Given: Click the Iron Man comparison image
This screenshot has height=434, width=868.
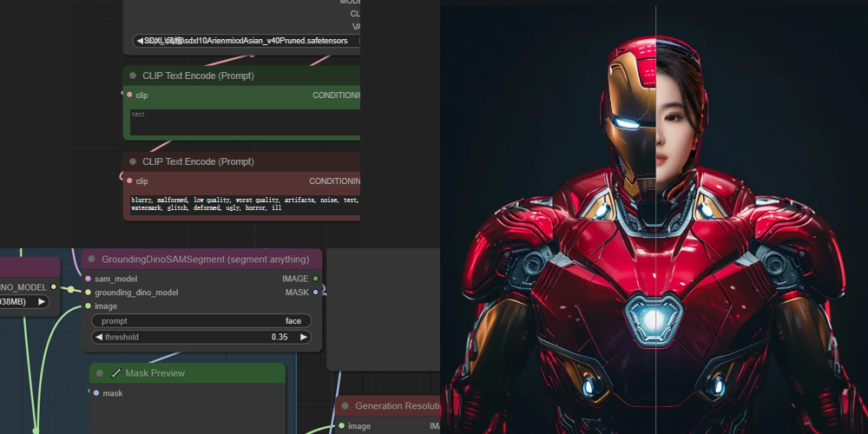Looking at the screenshot, I should tap(654, 220).
